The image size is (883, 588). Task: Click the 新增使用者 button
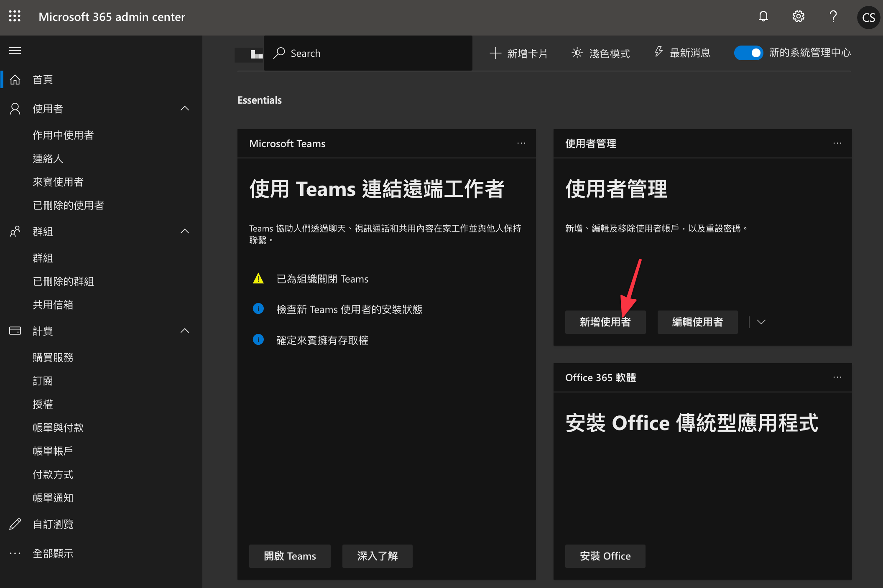click(x=605, y=322)
